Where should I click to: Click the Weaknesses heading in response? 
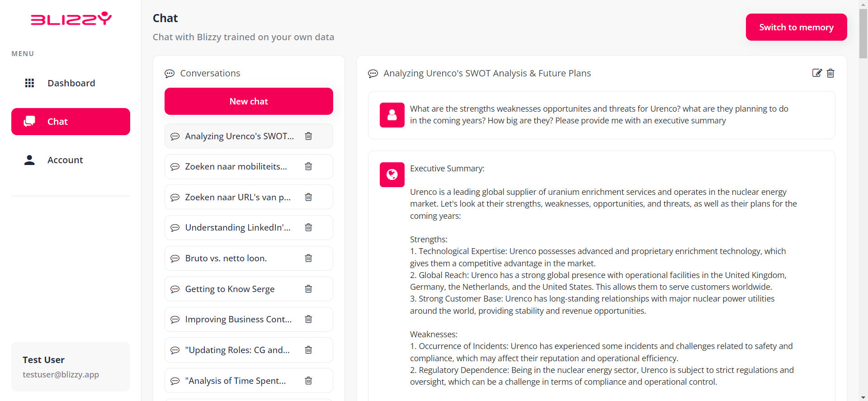pos(434,334)
